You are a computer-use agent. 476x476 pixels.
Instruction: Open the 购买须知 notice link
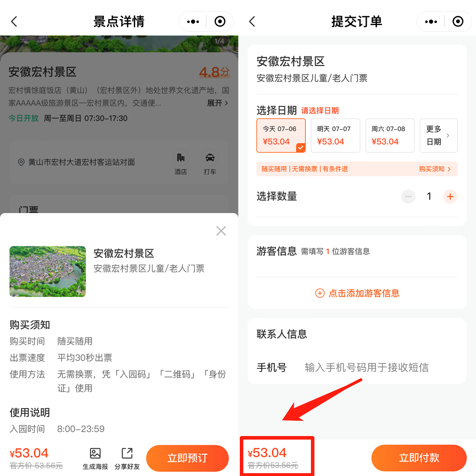point(435,169)
